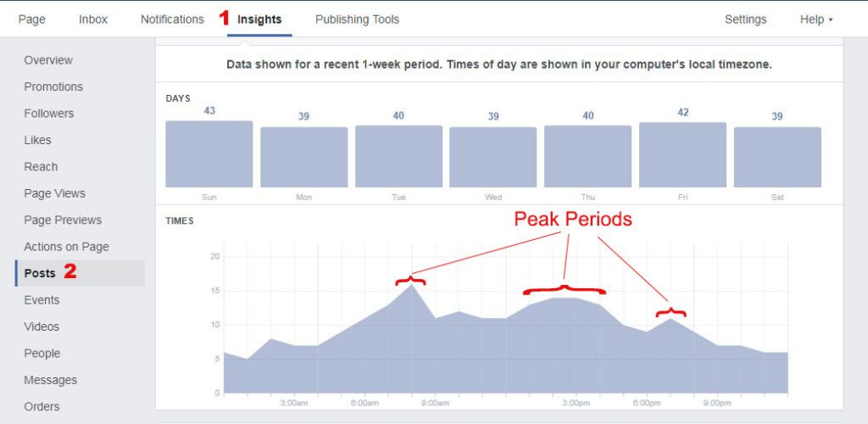View Followers insights
Viewport: 868px width, 424px height.
click(x=48, y=113)
